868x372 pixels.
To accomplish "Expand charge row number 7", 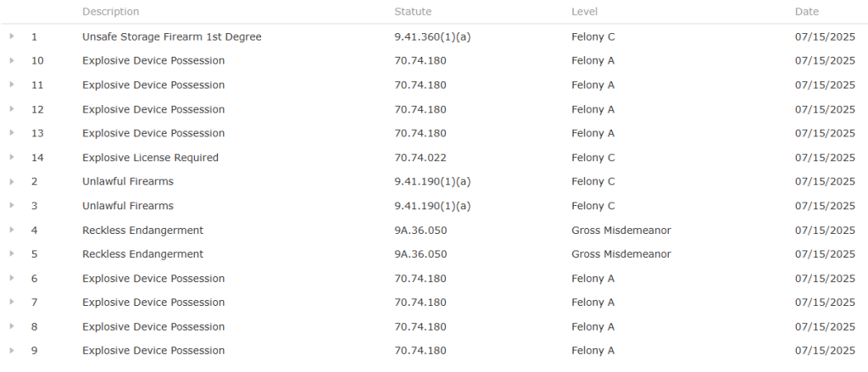I will [x=12, y=303].
